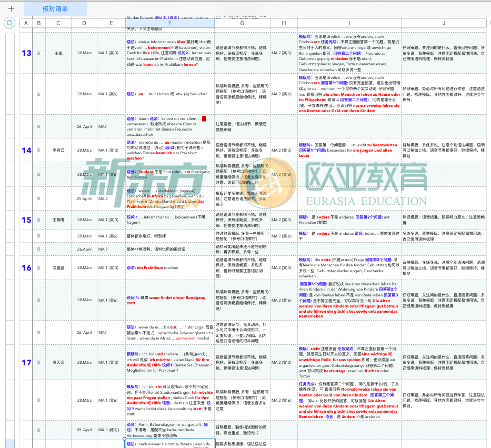Select column G header
The width and height of the screenshot is (491, 448).
pos(242,23)
